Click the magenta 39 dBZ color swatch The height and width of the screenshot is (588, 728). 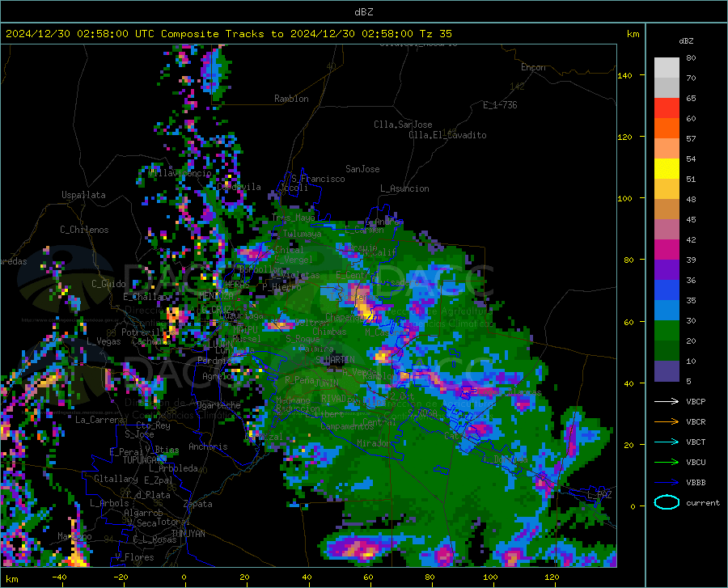coord(667,250)
